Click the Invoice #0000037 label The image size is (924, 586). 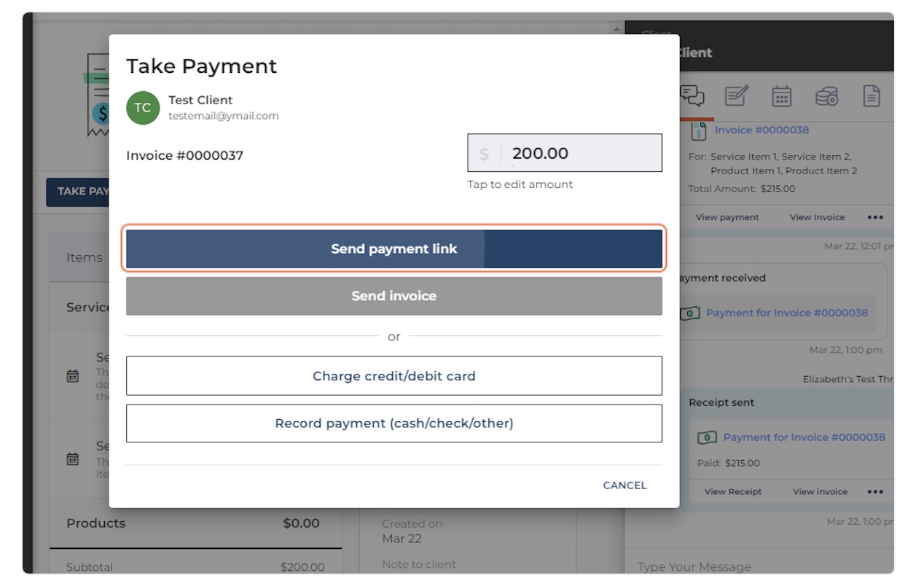point(185,155)
